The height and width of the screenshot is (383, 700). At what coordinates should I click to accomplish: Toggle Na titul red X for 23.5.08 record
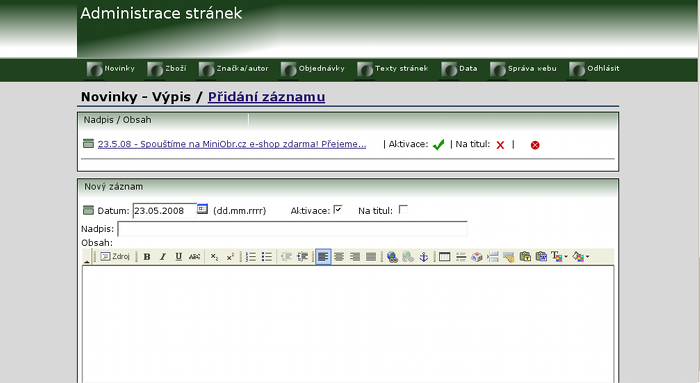click(500, 145)
